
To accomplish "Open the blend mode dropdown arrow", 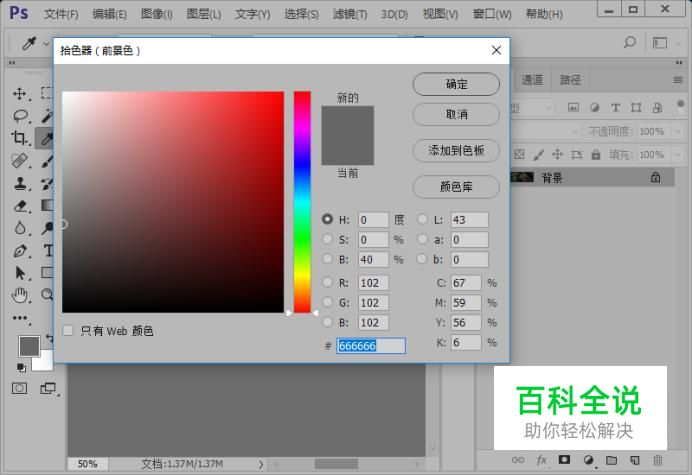I will coord(575,131).
